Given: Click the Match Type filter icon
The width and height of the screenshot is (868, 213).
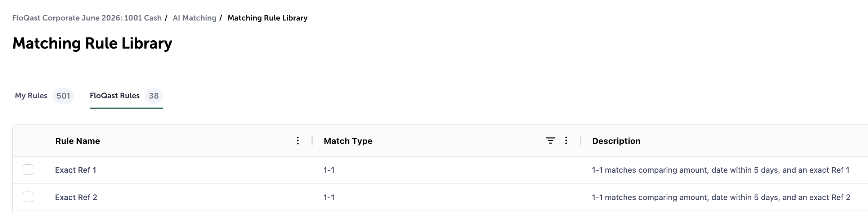Looking at the screenshot, I should [550, 141].
